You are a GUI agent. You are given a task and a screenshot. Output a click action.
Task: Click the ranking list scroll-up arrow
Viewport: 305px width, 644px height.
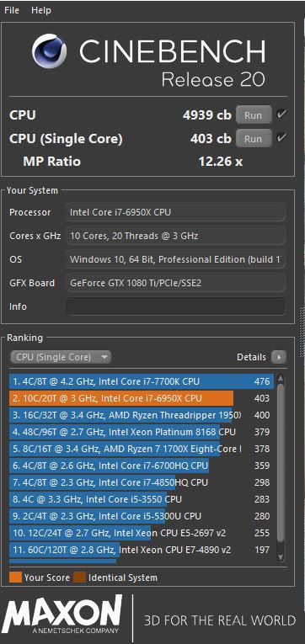tap(281, 379)
